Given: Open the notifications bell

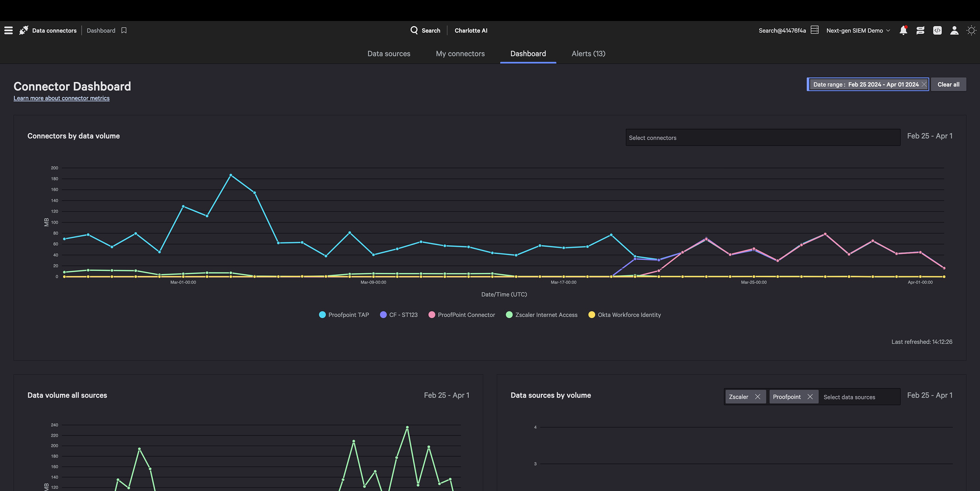Looking at the screenshot, I should (903, 30).
